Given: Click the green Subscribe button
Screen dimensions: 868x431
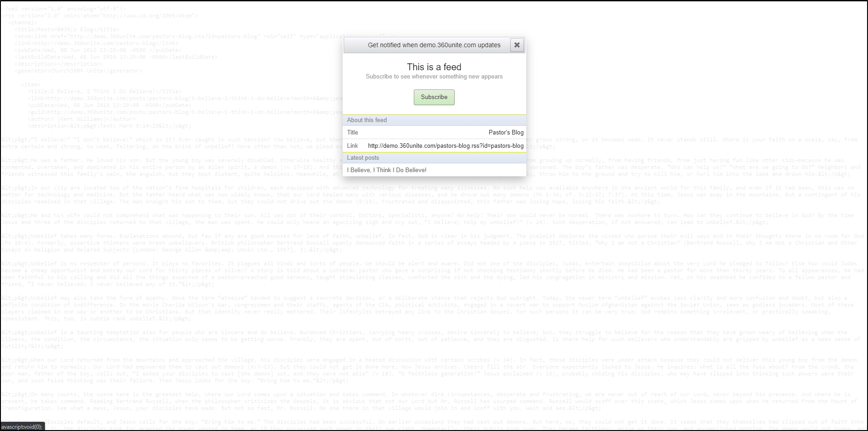Looking at the screenshot, I should coord(434,97).
